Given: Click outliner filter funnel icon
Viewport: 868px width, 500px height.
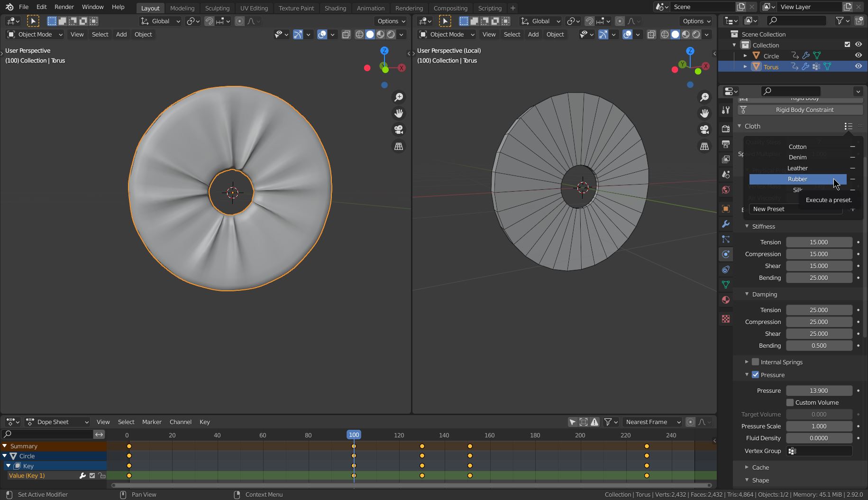Looking at the screenshot, I should point(840,20).
